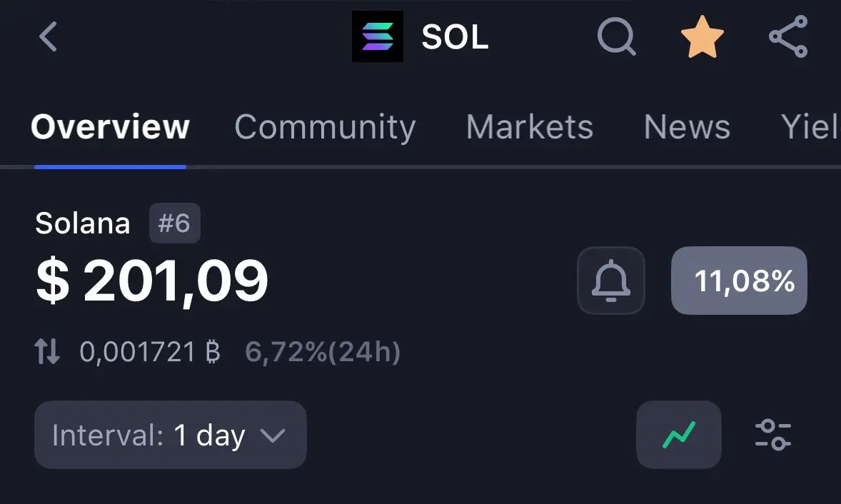Go to the News tab
Viewport: 841px width, 504px height.
pyautogui.click(x=687, y=127)
